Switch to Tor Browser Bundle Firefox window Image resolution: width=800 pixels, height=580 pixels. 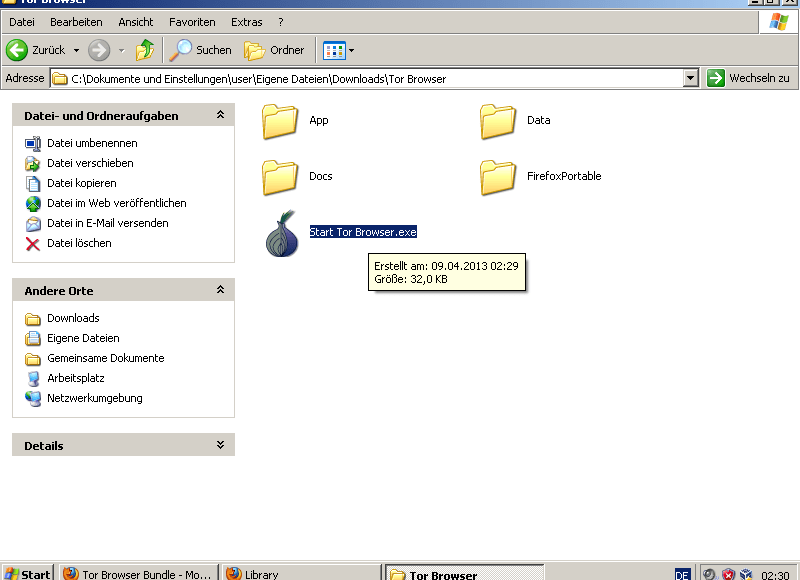click(x=139, y=573)
